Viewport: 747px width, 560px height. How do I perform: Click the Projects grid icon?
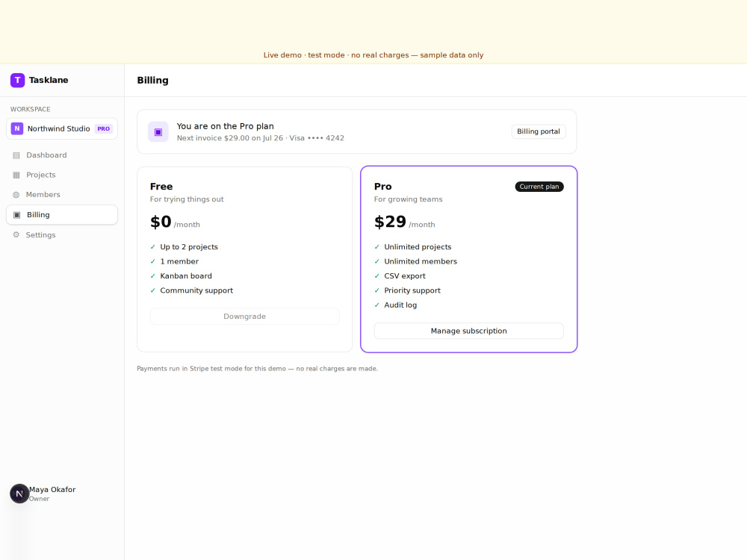tap(16, 175)
